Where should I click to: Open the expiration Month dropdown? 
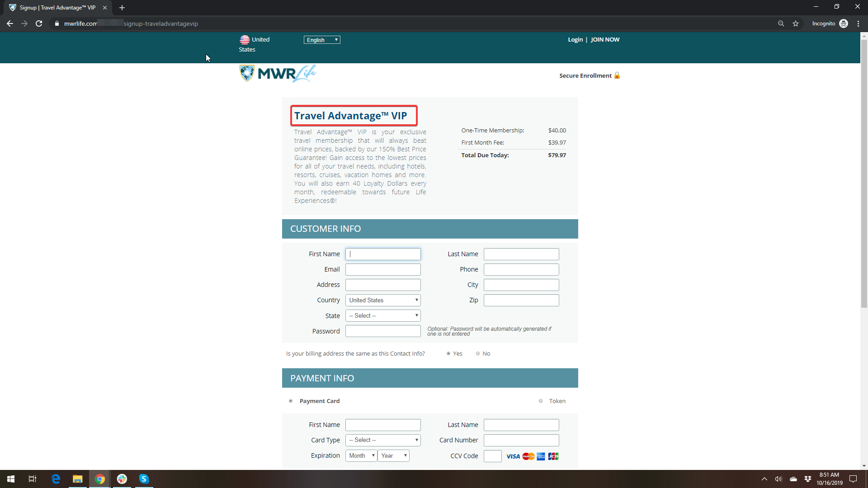click(361, 456)
